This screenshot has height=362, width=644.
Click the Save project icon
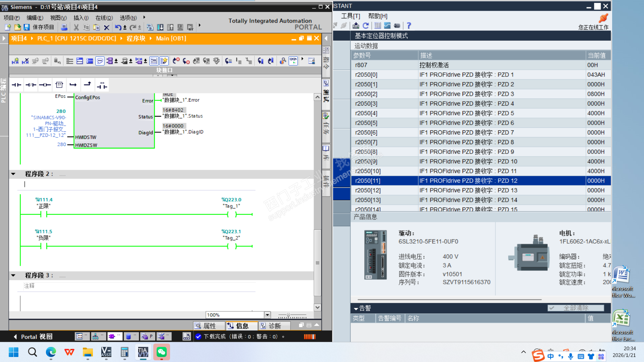[x=27, y=27]
